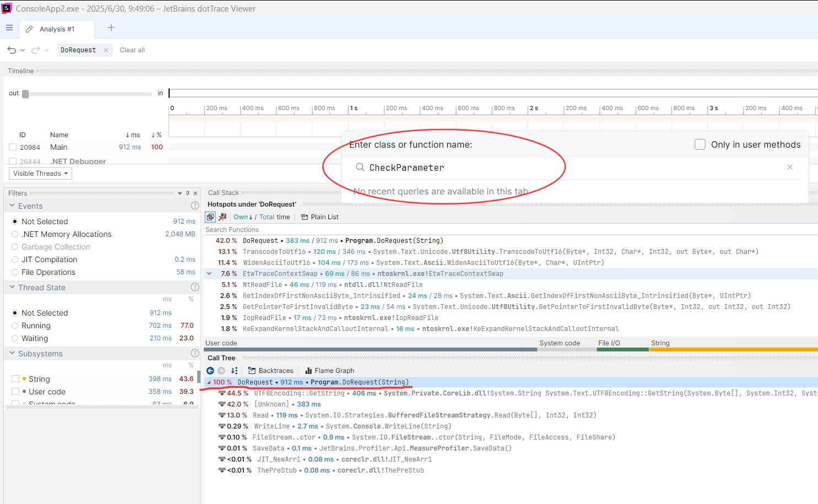
Task: Open the Visible Threads dropdown
Action: [40, 174]
